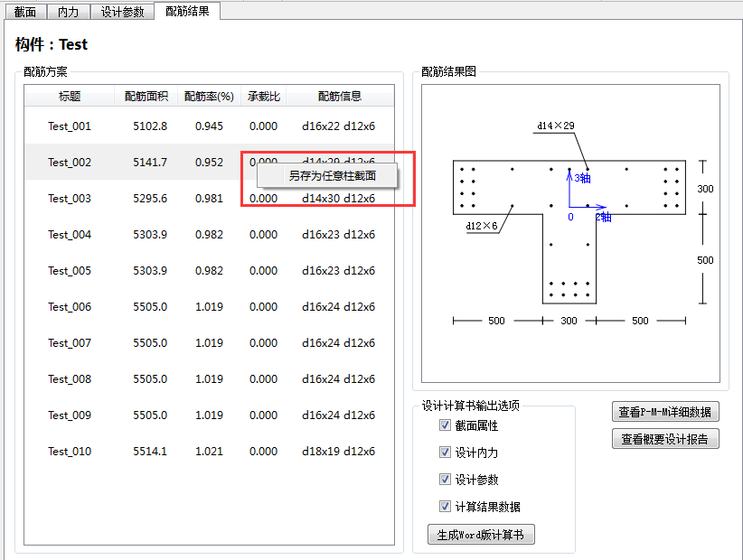Uncheck 计算结果数据 option
743x560 pixels.
pos(445,507)
